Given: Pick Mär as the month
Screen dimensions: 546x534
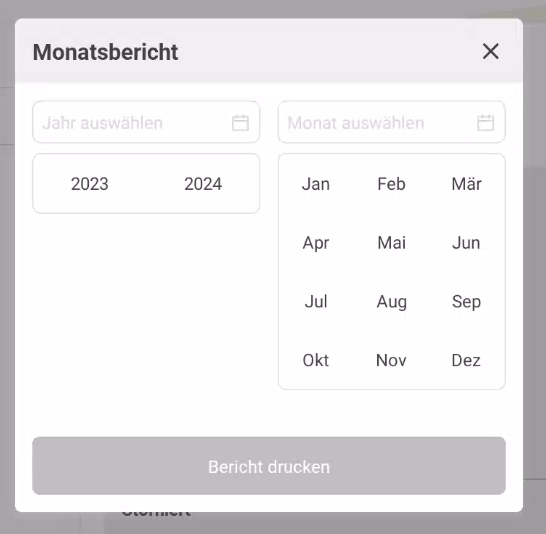Looking at the screenshot, I should coord(467,184).
